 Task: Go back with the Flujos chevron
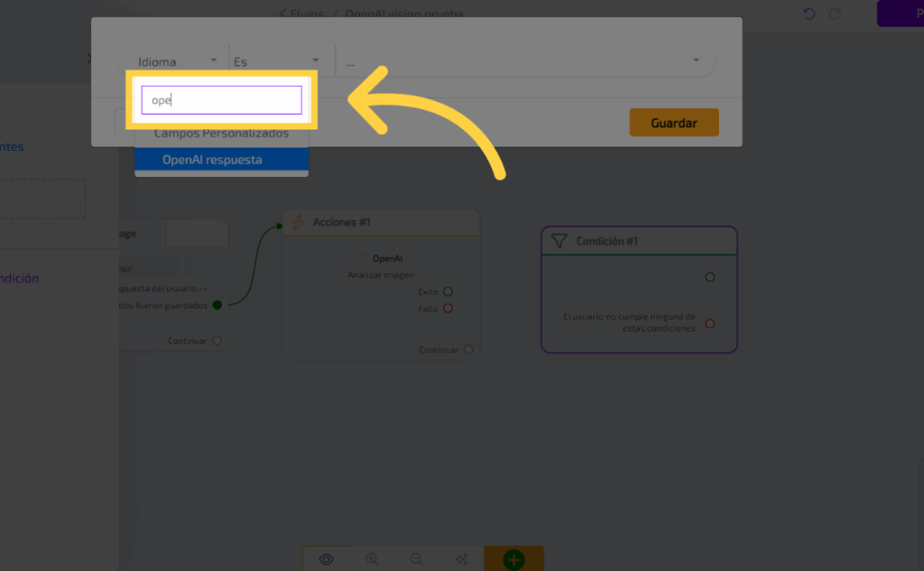coord(282,13)
